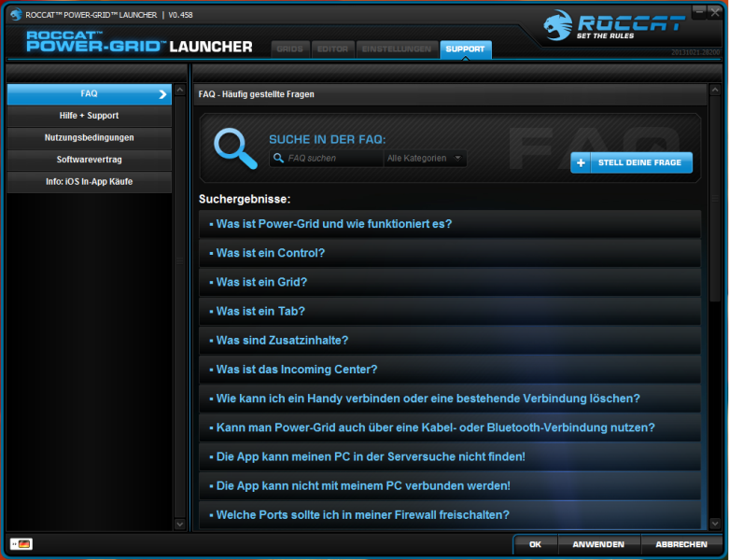The width and height of the screenshot is (729, 560).
Task: Expand 'Was ist ein Tab?' question
Action: click(x=450, y=312)
